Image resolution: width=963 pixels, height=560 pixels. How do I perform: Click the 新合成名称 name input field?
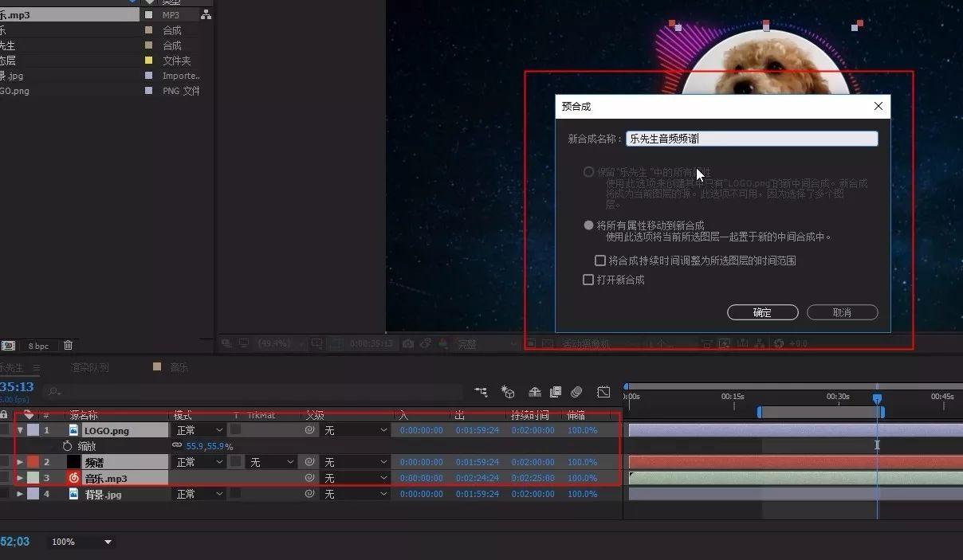click(752, 139)
